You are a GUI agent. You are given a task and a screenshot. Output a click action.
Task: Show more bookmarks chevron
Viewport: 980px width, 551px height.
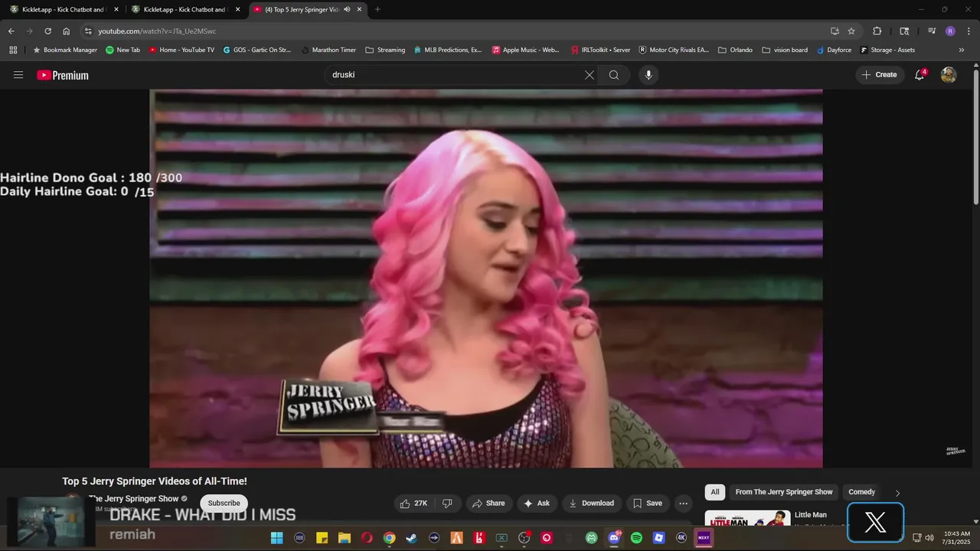[x=961, y=50]
